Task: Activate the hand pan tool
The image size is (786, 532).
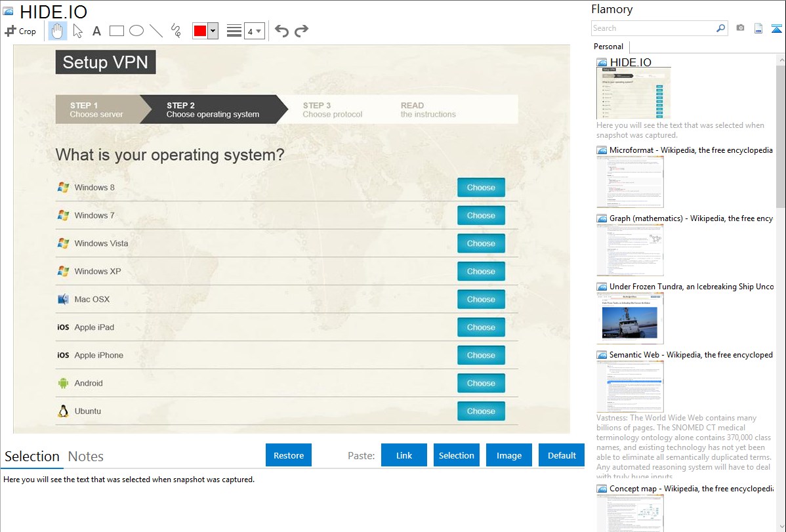Action: pos(58,31)
